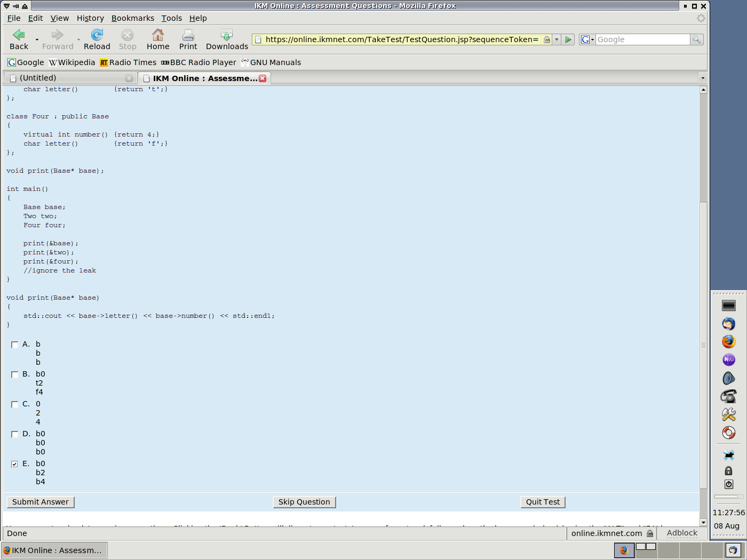Screen dimensions: 747x560
Task: Click the Home toolbar icon
Action: click(158, 35)
